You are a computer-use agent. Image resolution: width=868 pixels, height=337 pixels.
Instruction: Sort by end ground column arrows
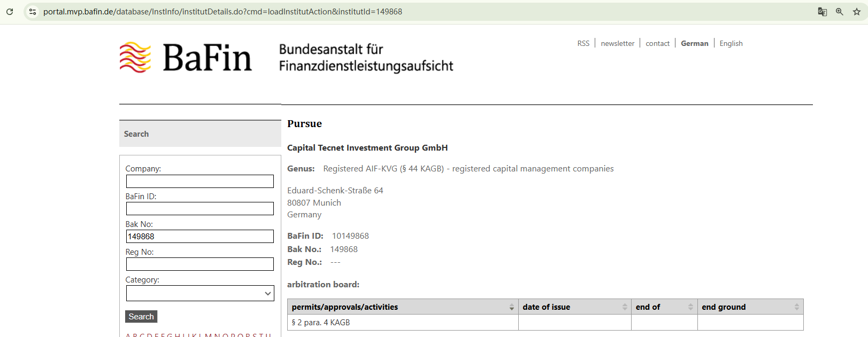(x=797, y=307)
